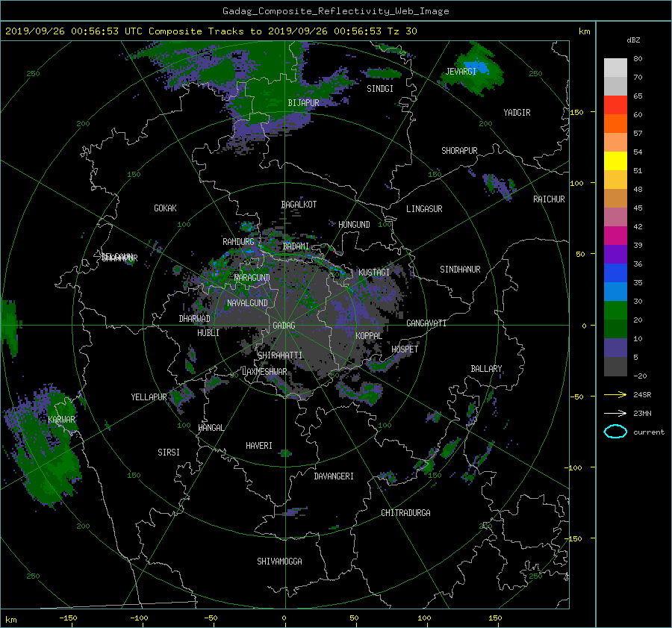
Task: Click the JEVARGI city label
Action: [461, 72]
